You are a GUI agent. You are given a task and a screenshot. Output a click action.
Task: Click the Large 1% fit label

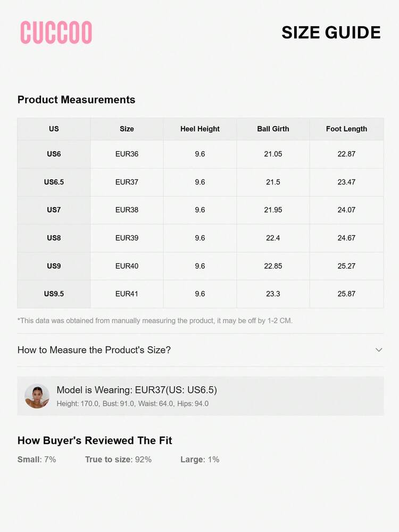(x=199, y=460)
